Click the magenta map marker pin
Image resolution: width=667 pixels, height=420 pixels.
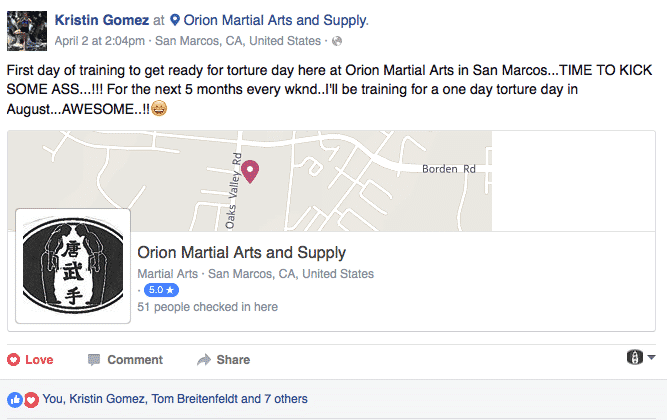pyautogui.click(x=250, y=171)
